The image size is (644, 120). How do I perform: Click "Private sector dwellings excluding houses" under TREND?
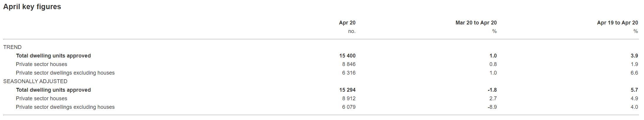pos(65,73)
